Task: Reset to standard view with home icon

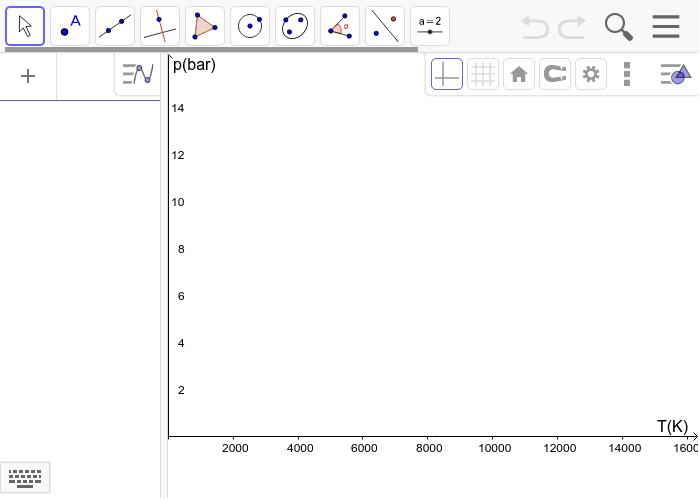Action: tap(519, 74)
